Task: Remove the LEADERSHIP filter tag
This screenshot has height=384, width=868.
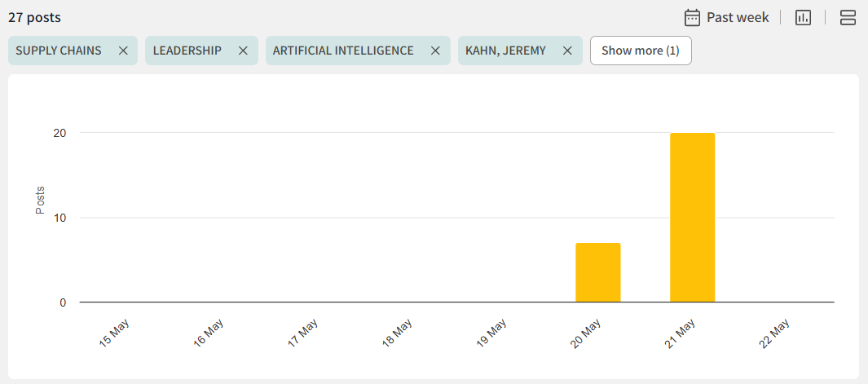Action: (243, 51)
